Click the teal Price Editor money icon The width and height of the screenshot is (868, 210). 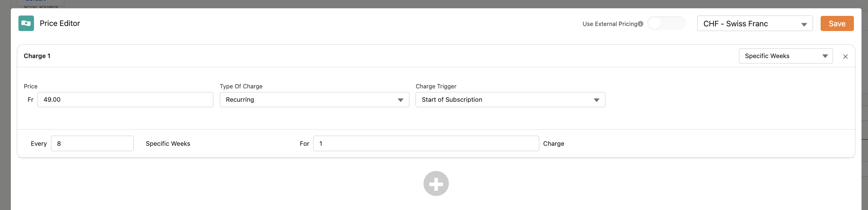[26, 23]
